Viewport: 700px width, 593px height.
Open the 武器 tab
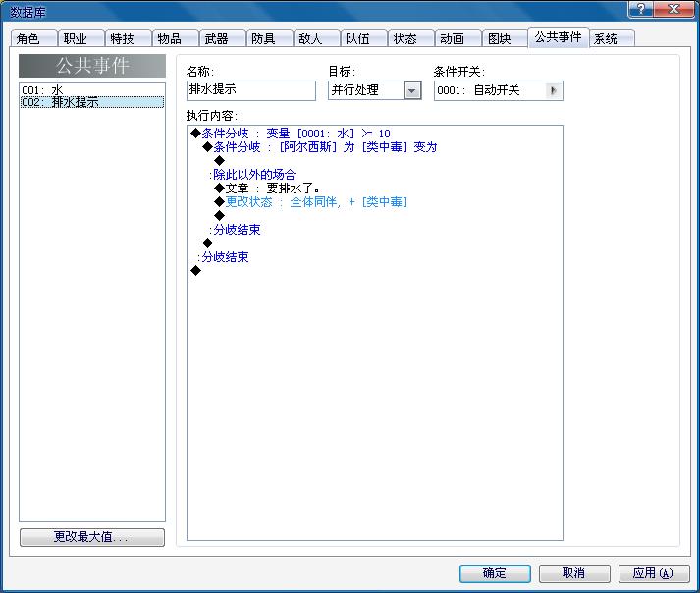222,39
